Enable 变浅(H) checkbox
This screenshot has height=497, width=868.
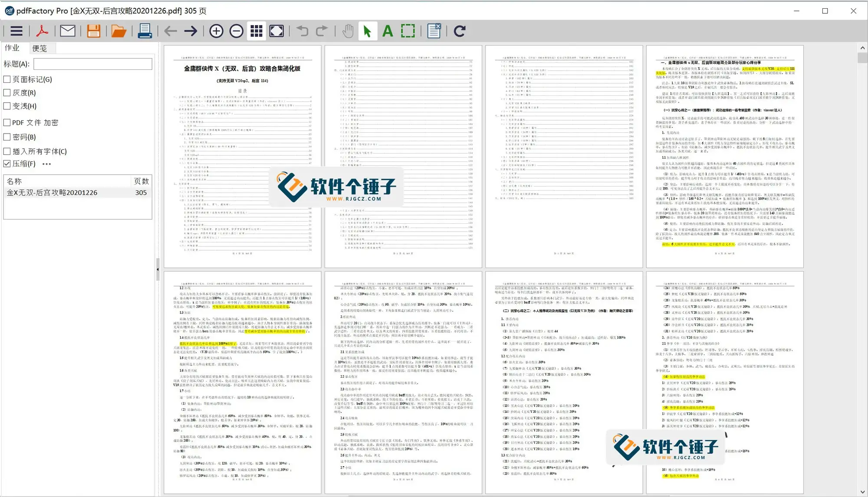(x=7, y=106)
